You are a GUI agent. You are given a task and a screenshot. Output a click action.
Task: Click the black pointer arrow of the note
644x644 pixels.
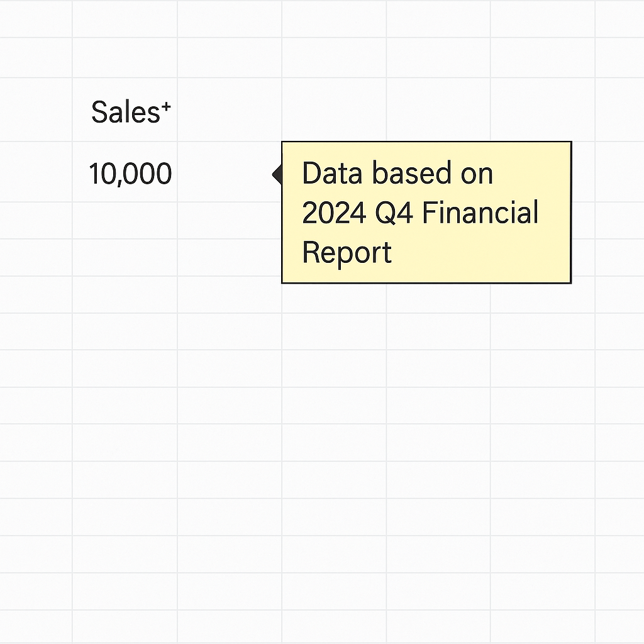point(277,174)
